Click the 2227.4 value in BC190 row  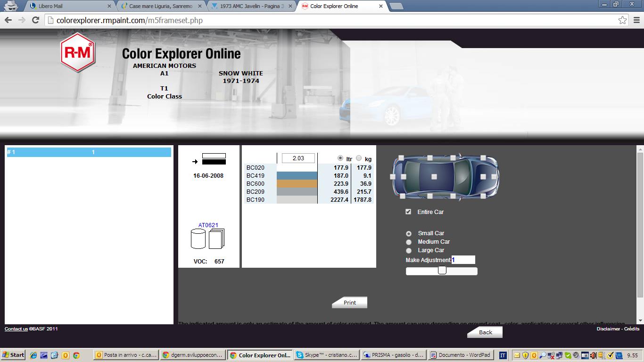[x=339, y=200]
